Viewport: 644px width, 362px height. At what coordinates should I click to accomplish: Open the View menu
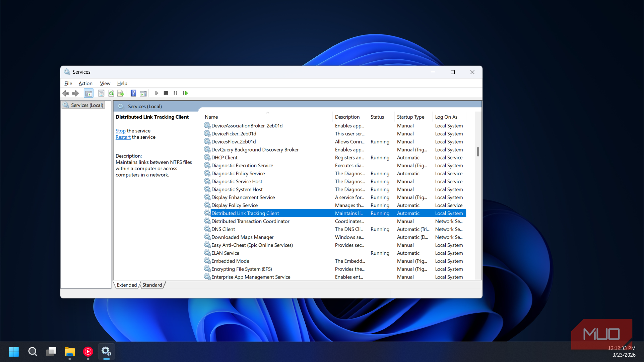pyautogui.click(x=105, y=83)
